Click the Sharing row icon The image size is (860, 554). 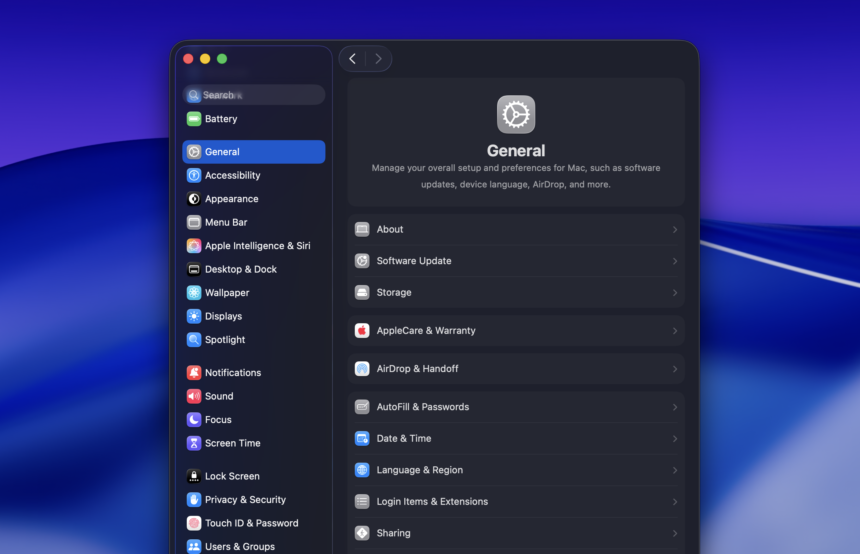(x=362, y=533)
